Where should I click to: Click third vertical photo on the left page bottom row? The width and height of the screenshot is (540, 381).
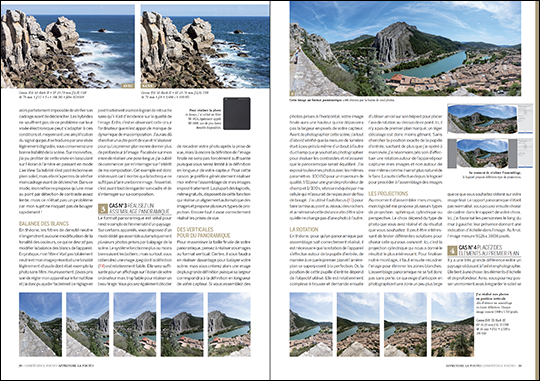pos(135,325)
